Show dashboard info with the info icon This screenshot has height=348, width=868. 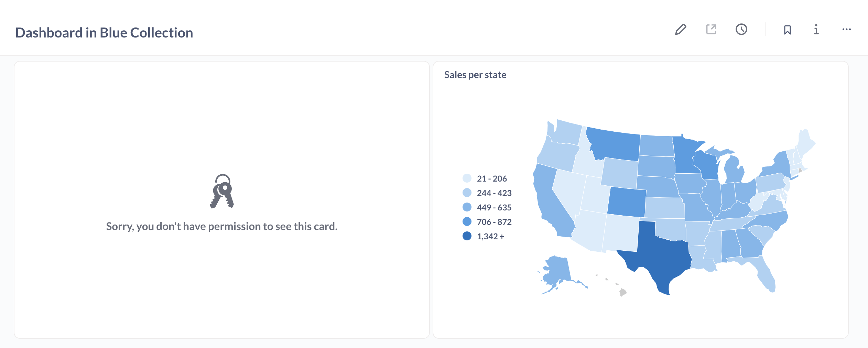816,30
